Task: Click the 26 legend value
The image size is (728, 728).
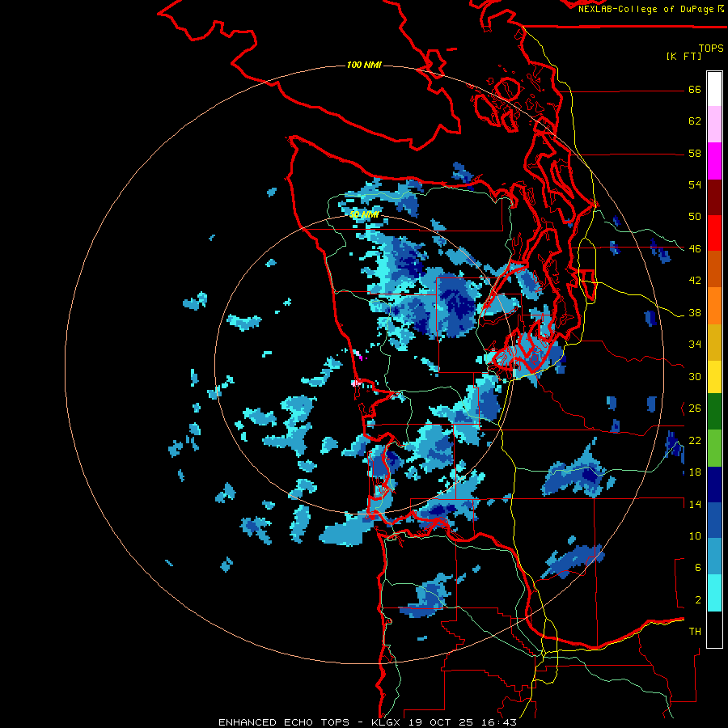Action: pos(695,408)
